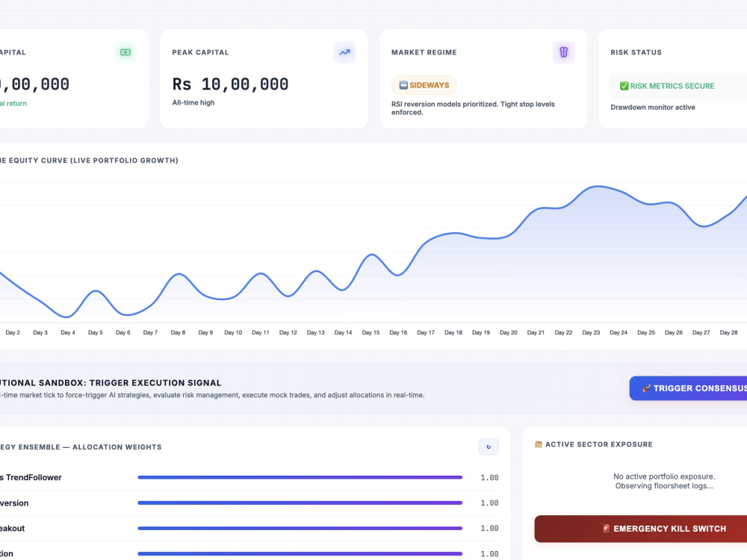Click the siren icon on Emergency Kill Switch

point(606,528)
